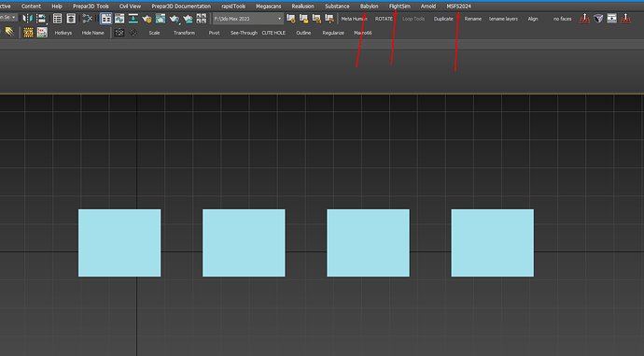
Task: Click the Hotkeys button
Action: (63, 33)
